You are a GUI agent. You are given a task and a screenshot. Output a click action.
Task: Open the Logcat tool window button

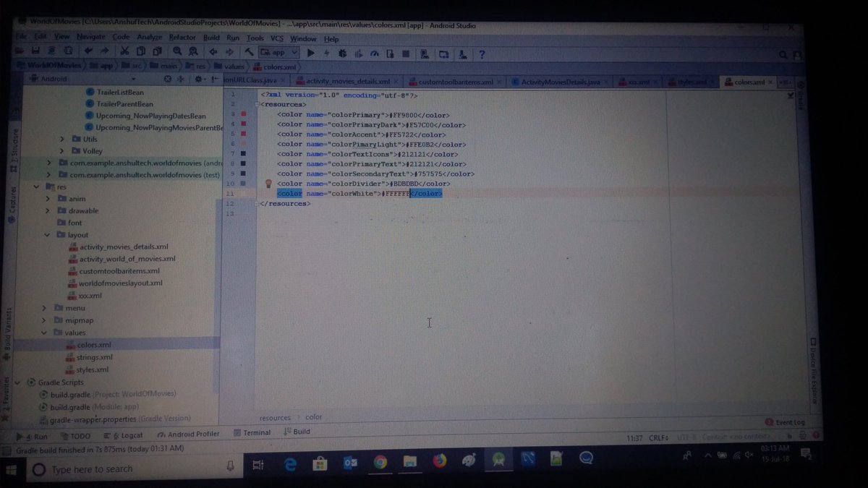123,435
